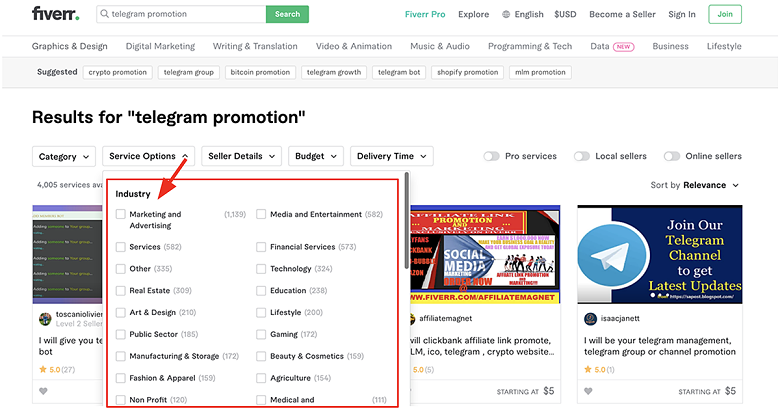Check Agriculture industry checkbox
The width and height of the screenshot is (780, 410).
click(261, 378)
